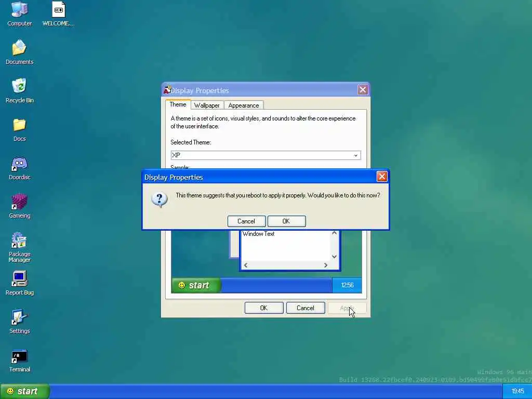532x399 pixels.
Task: Switch to the Theme tab
Action: (x=178, y=104)
